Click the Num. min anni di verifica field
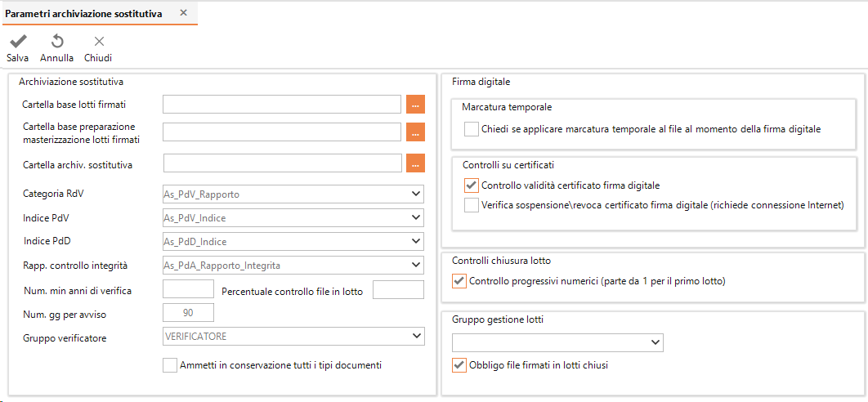 (x=188, y=289)
